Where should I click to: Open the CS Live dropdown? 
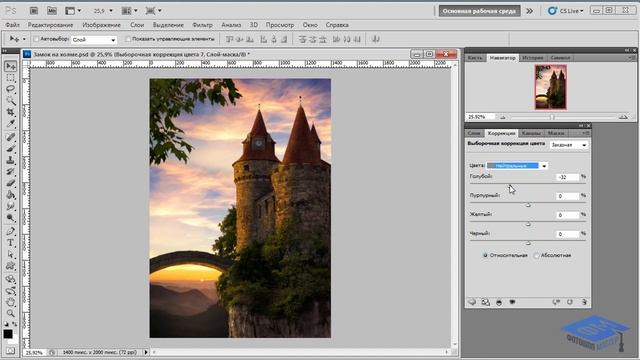click(566, 11)
